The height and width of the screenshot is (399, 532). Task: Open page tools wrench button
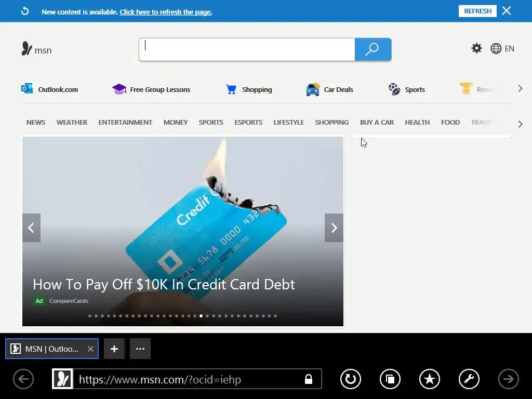(x=469, y=379)
